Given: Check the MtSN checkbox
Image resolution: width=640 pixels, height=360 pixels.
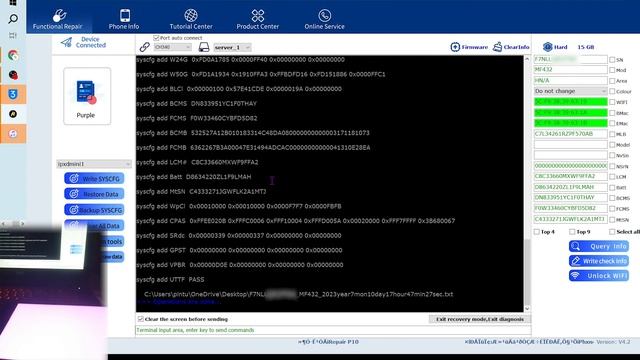Looking at the screenshot, I should point(612,220).
